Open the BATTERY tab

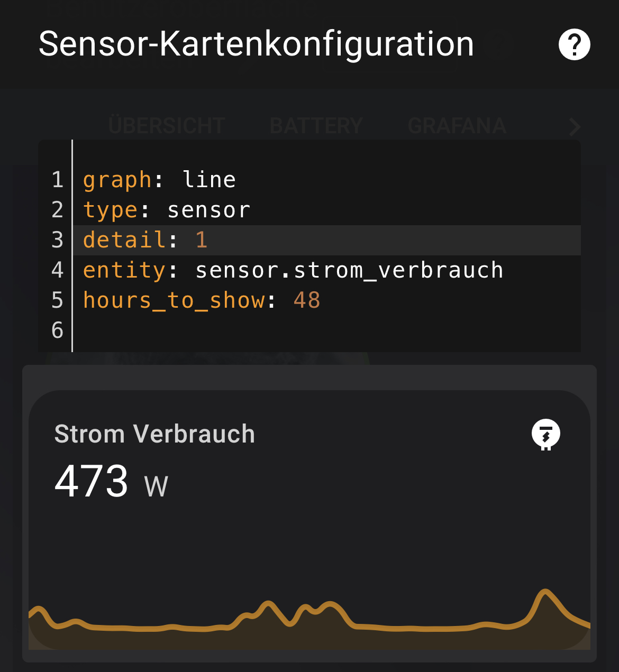(x=316, y=126)
